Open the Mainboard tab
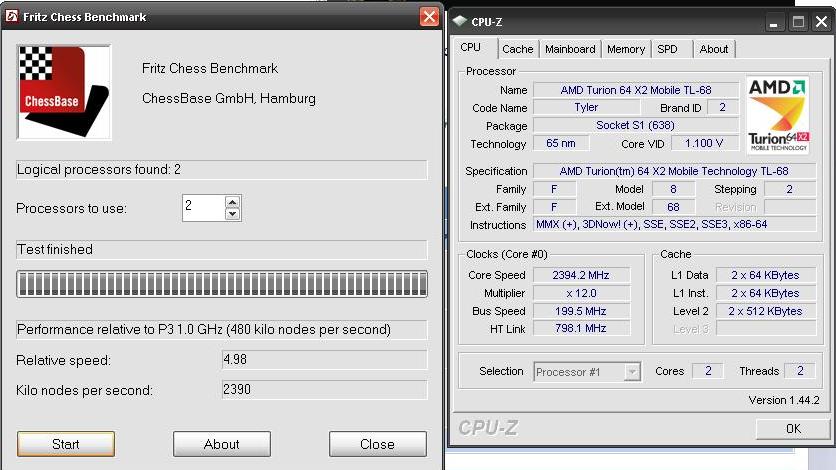 [570, 49]
